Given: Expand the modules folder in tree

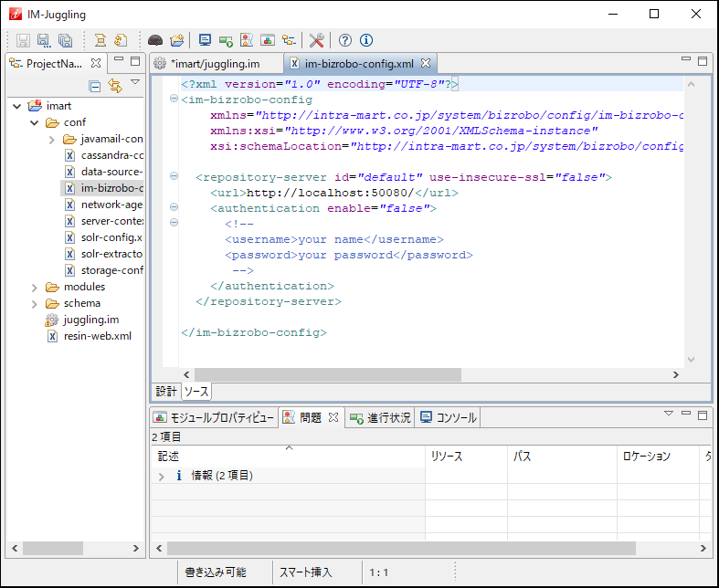Looking at the screenshot, I should (x=36, y=287).
